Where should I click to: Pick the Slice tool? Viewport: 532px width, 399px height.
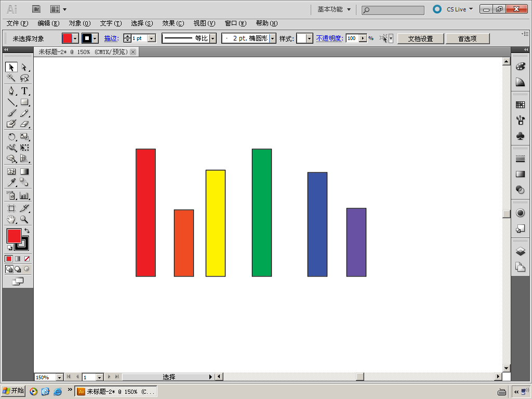coord(24,208)
